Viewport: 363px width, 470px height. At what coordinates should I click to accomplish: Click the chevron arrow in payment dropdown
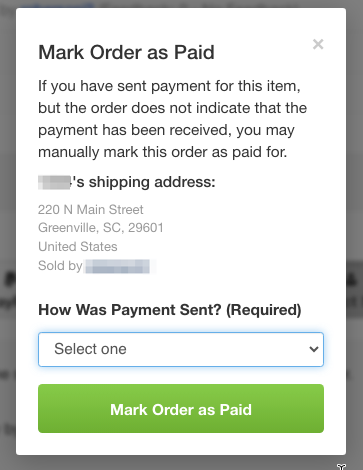tap(314, 349)
